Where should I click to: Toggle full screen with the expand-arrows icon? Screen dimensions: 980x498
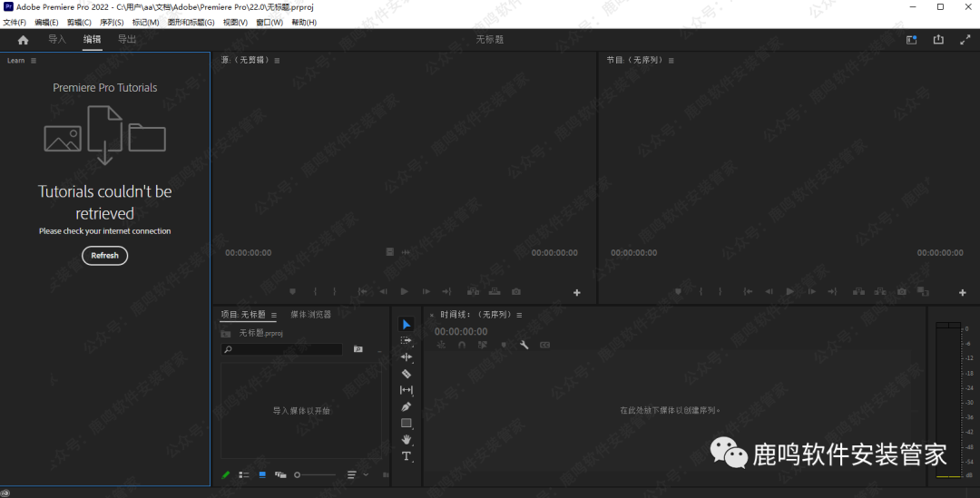point(965,40)
